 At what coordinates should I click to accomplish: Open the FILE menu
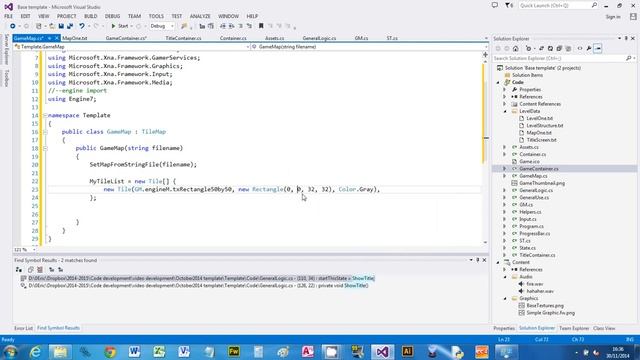[9, 16]
